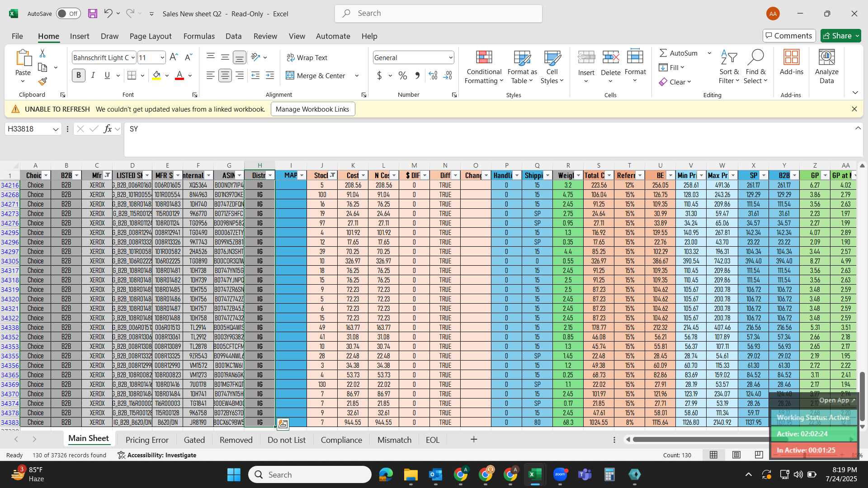Click the Copy icon in Clipboard group
This screenshot has height=488, width=868.
(42, 67)
